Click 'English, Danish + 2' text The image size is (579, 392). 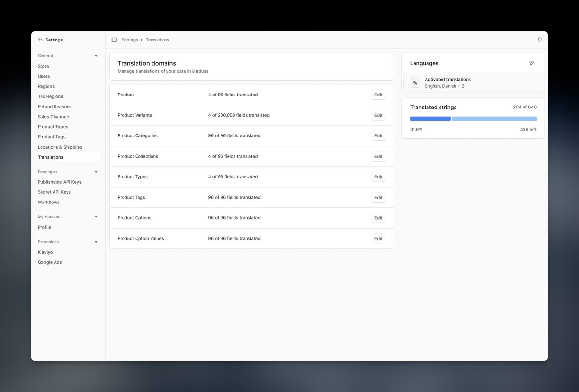(x=444, y=86)
